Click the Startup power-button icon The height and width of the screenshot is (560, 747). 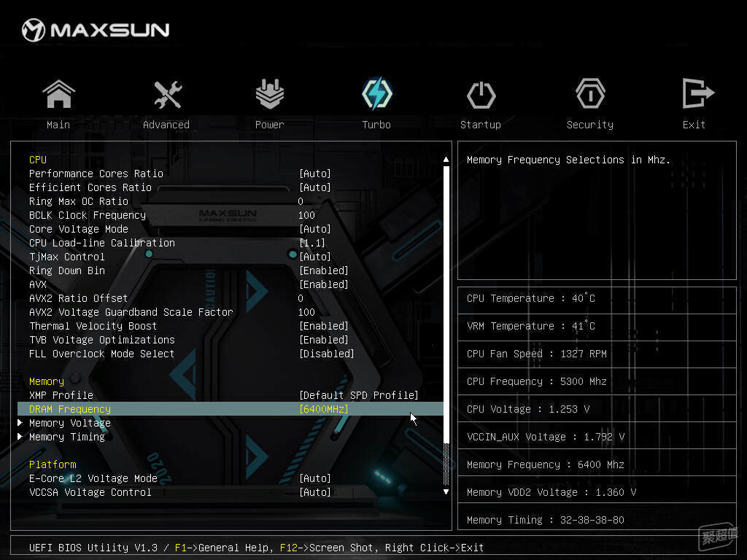point(481,95)
